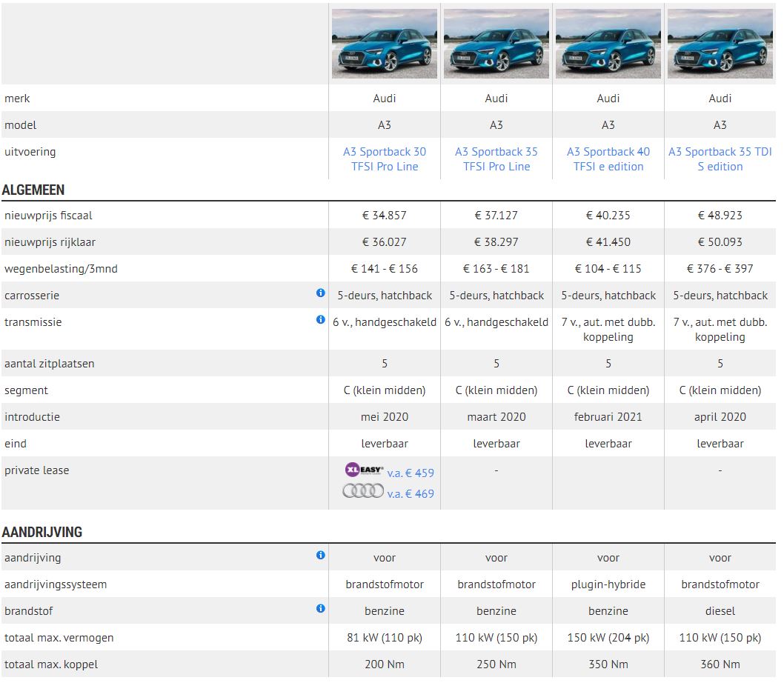Select the fiscal price '€ 37.127'

tap(496, 216)
